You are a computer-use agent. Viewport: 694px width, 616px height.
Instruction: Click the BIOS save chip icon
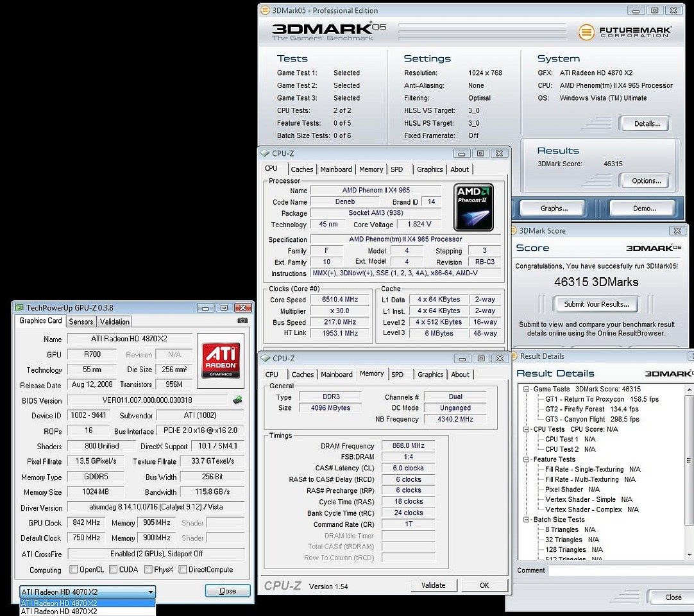click(x=237, y=400)
